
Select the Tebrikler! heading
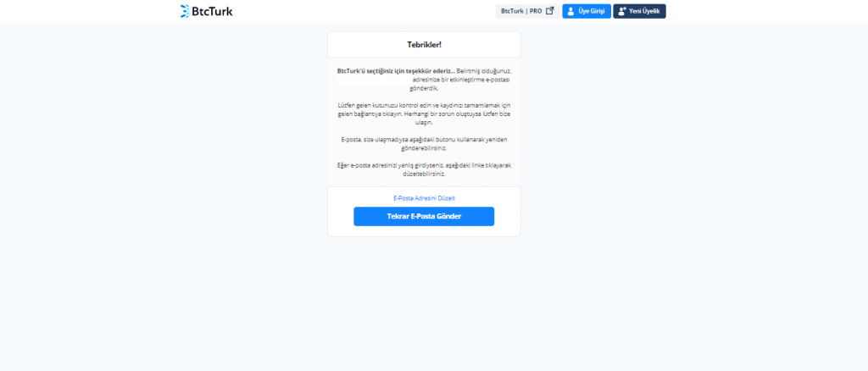point(424,45)
